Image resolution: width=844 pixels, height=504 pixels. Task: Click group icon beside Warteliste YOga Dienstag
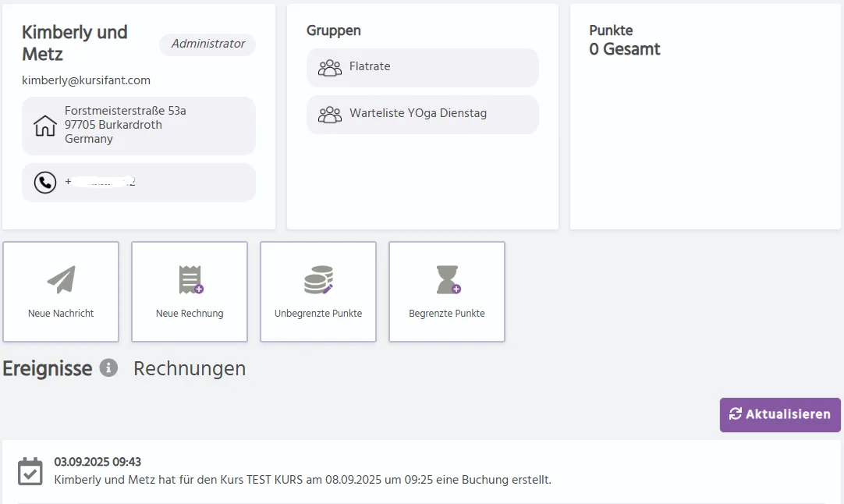pos(330,115)
